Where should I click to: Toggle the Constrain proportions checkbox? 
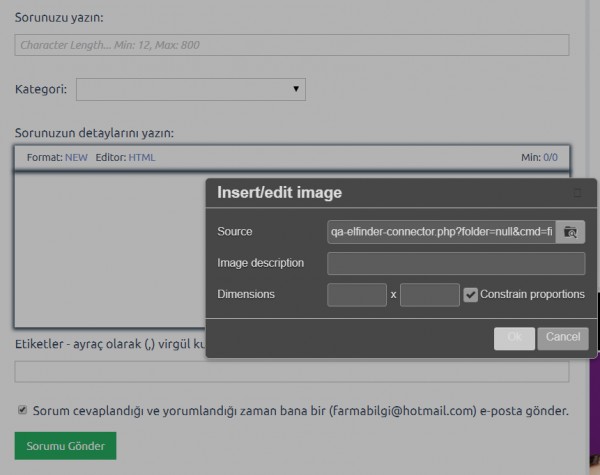(471, 294)
